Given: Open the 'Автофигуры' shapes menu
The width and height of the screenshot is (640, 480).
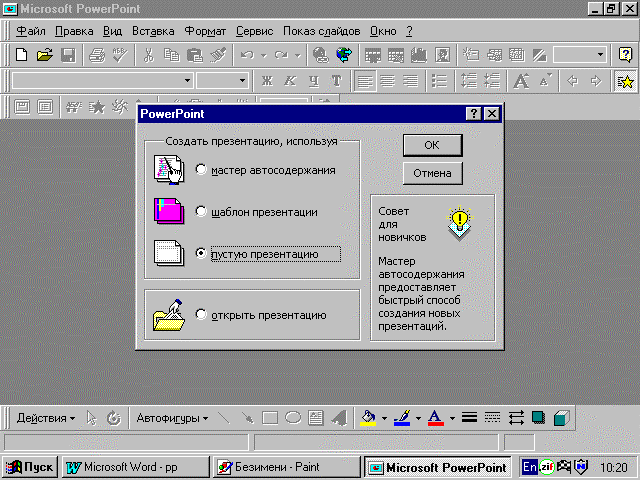Looking at the screenshot, I should click(172, 418).
